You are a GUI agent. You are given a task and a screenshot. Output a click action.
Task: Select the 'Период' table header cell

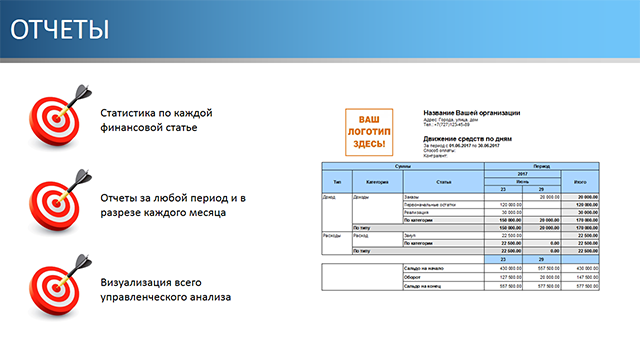click(x=542, y=166)
